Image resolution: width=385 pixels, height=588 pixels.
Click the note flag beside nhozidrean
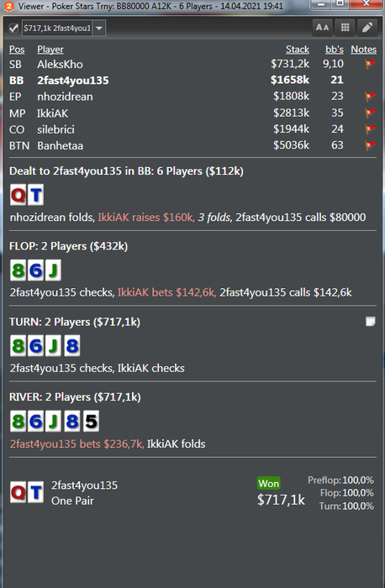pos(370,97)
